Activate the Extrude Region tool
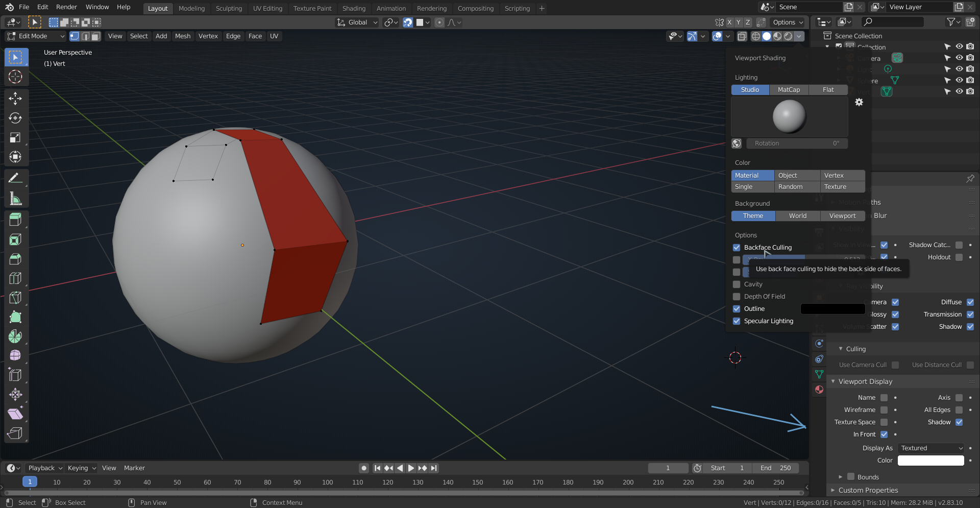The width and height of the screenshot is (980, 508). pos(15,220)
